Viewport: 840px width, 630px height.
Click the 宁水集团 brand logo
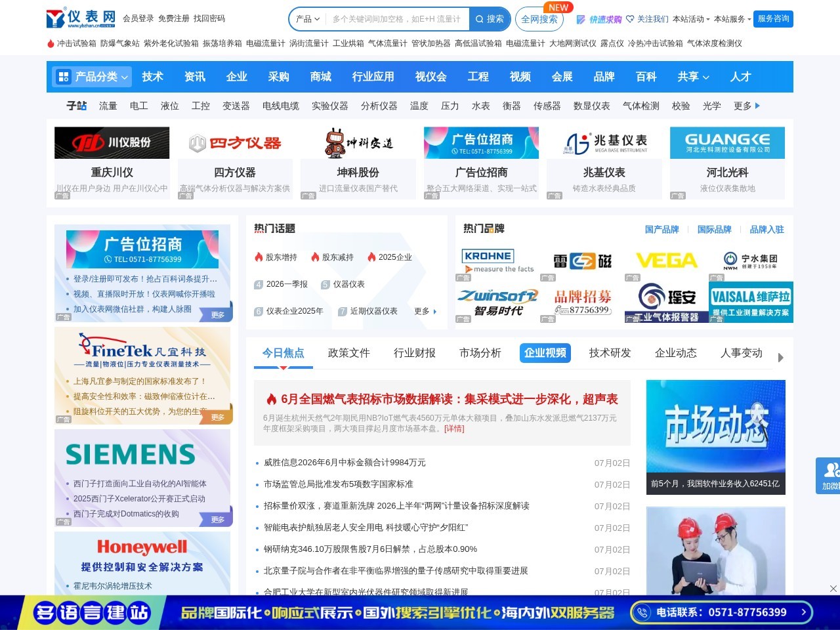click(x=751, y=262)
